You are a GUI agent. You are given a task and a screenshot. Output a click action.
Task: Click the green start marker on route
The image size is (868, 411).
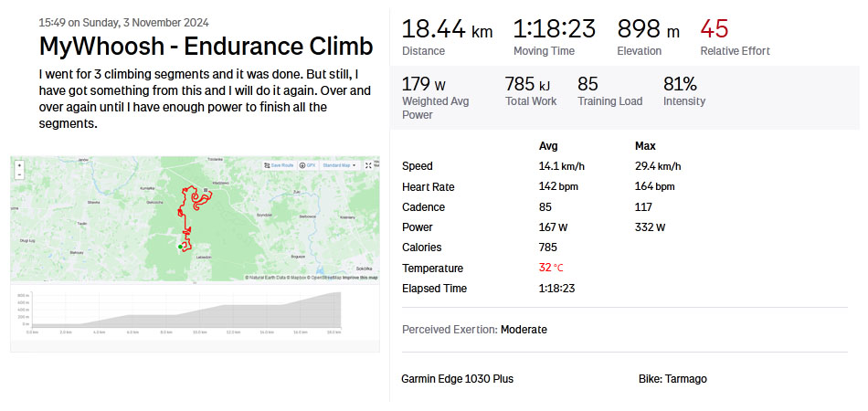point(180,247)
